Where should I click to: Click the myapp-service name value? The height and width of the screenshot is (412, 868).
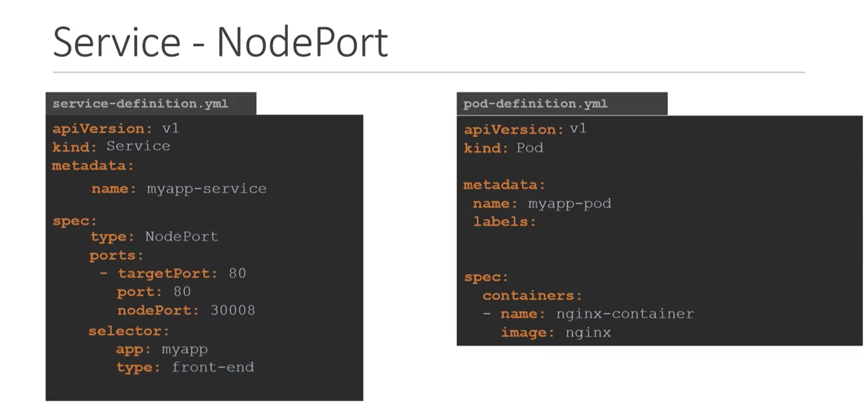(x=206, y=189)
